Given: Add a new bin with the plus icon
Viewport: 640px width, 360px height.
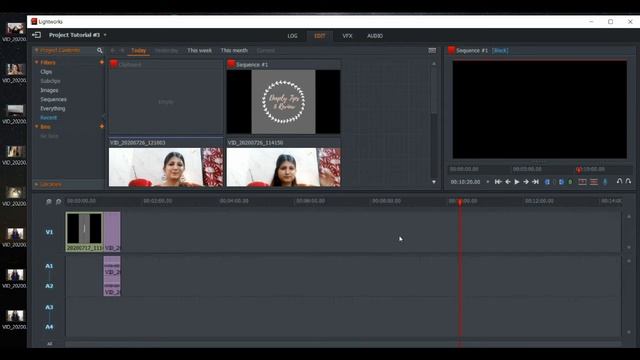Looking at the screenshot, I should click(102, 127).
